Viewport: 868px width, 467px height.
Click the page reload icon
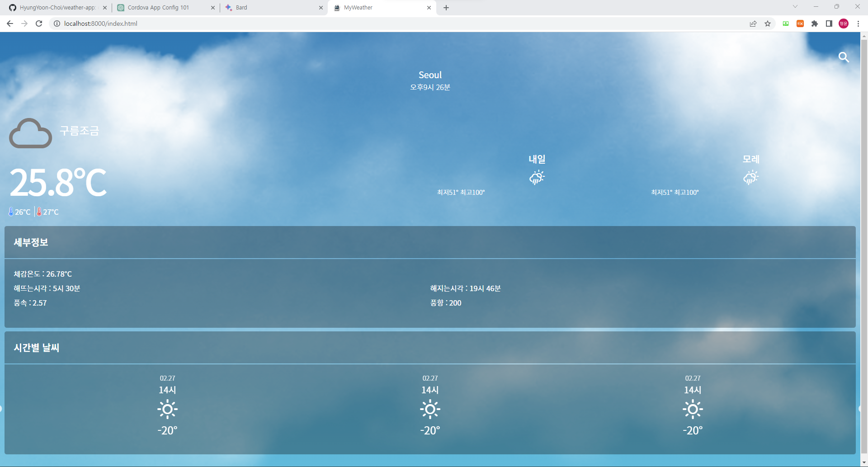(39, 24)
